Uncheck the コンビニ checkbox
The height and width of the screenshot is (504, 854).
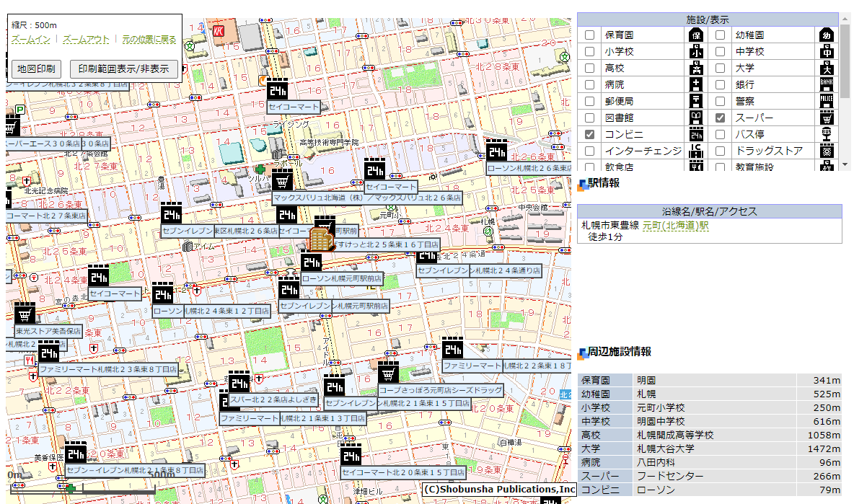coord(590,135)
